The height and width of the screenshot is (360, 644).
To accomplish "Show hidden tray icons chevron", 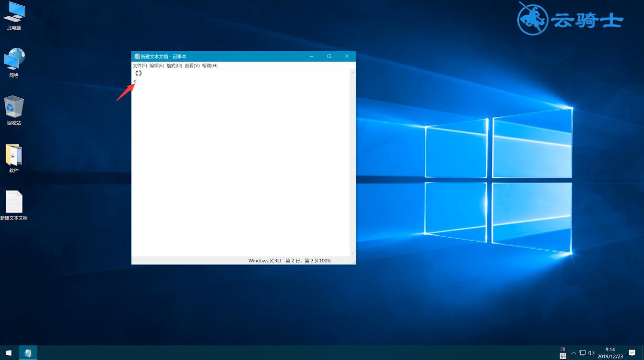I will [x=574, y=353].
